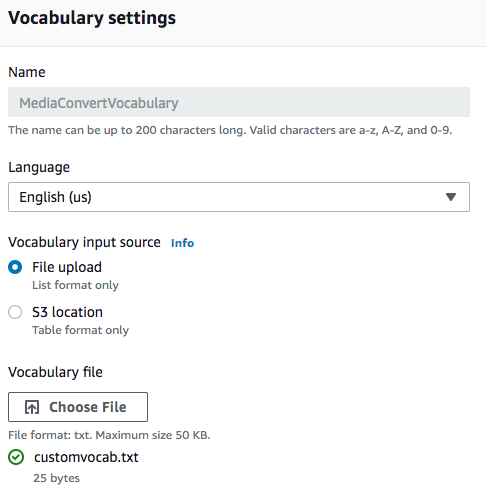Click the MediaConvertVocabulary name field
487x495 pixels.
click(239, 102)
